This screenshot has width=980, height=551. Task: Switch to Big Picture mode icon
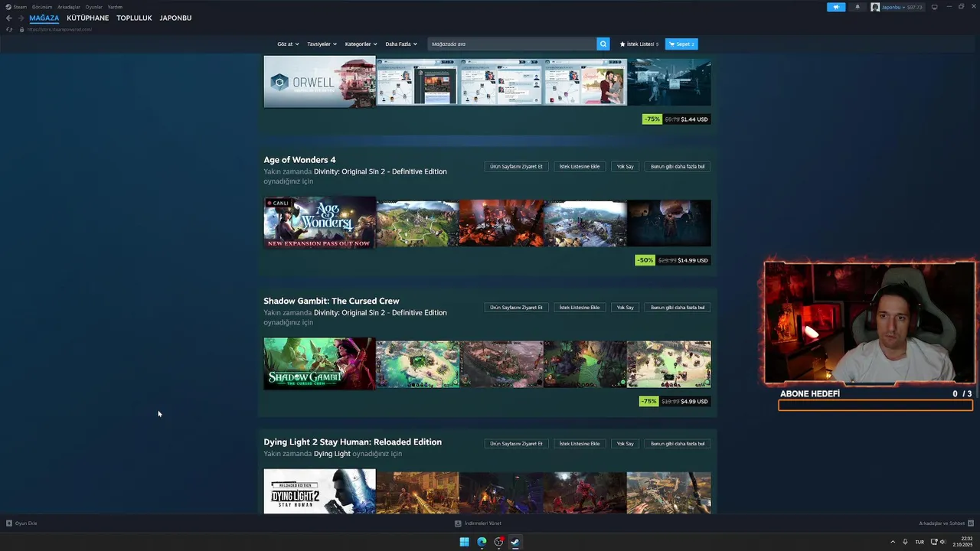point(934,7)
